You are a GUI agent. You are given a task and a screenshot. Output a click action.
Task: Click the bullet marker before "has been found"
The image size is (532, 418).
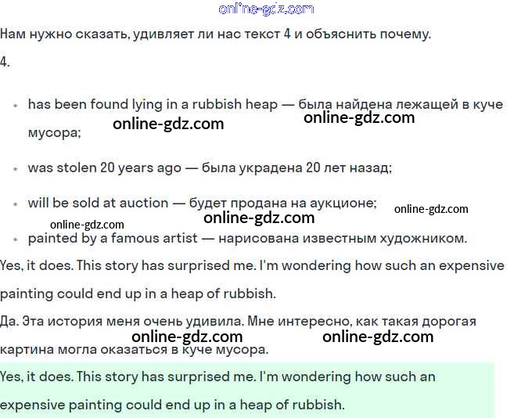(x=16, y=104)
